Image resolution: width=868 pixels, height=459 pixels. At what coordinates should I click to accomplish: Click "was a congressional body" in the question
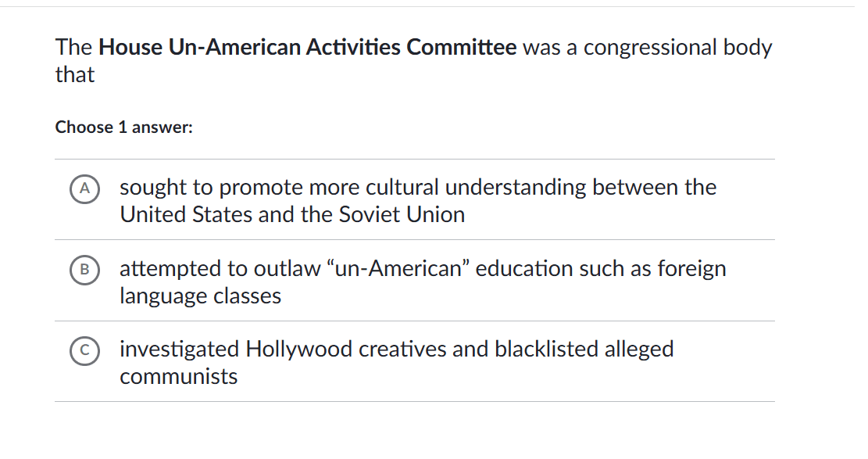point(647,48)
